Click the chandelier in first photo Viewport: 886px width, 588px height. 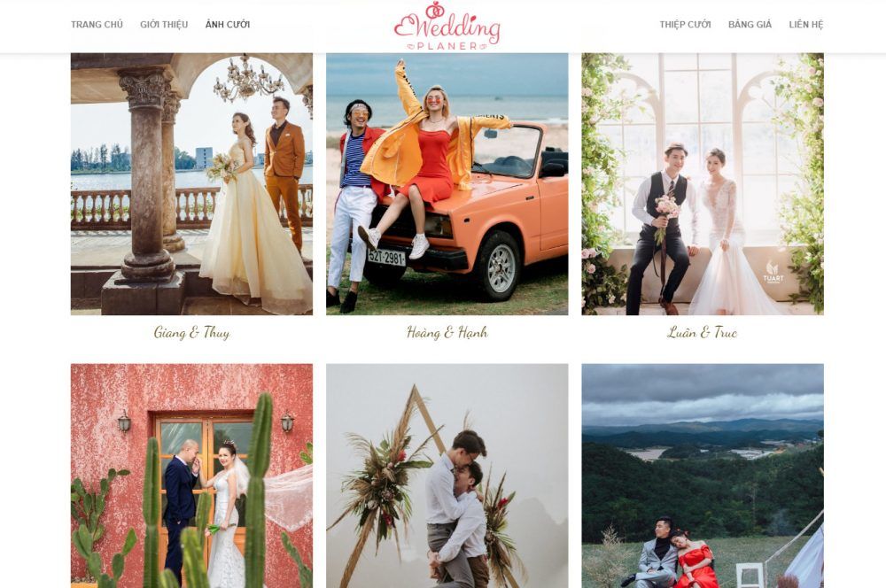[x=247, y=79]
